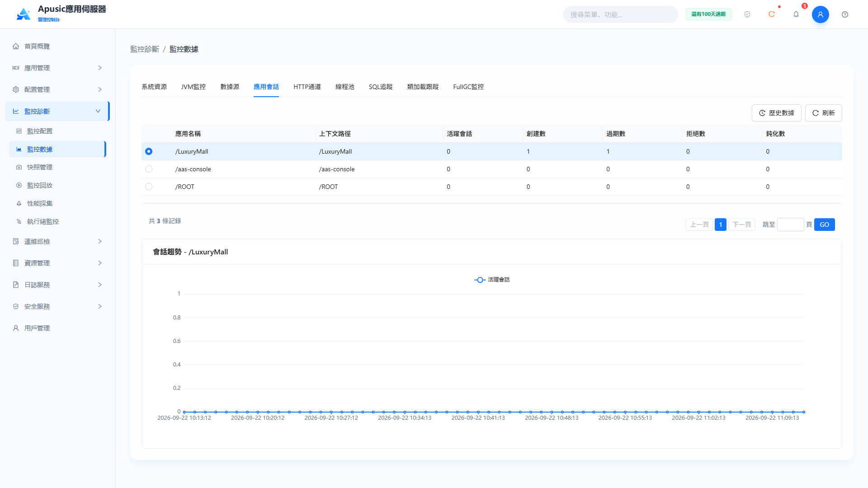The image size is (868, 488).
Task: Click the Apusic logo icon
Action: pos(24,14)
